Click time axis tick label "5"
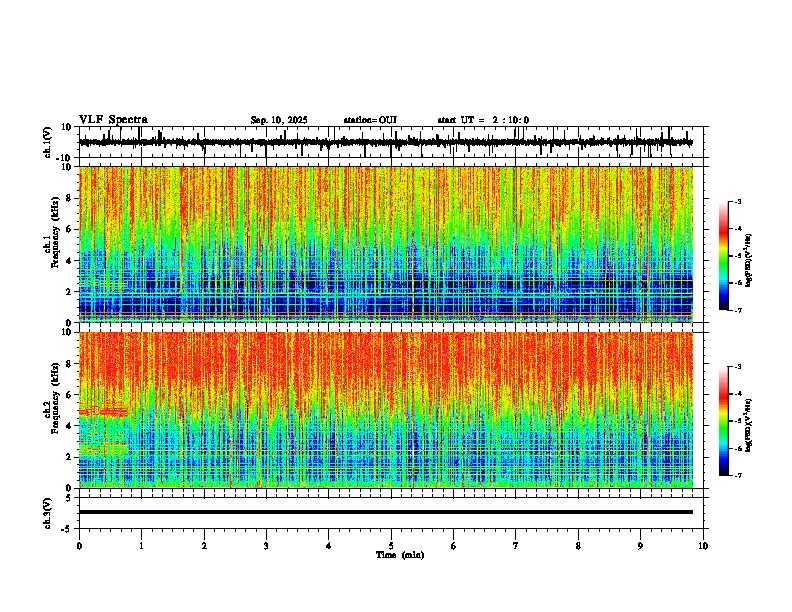The height and width of the screenshot is (612, 792). tap(391, 546)
